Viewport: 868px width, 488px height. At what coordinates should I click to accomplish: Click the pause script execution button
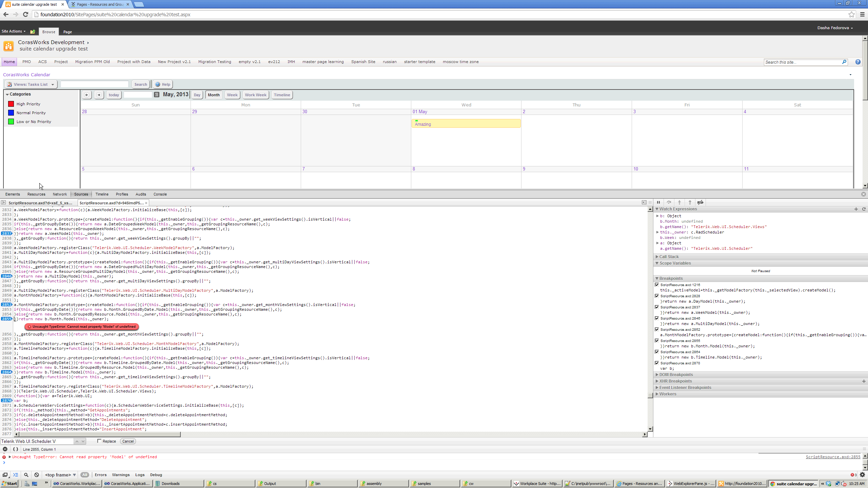(x=658, y=202)
